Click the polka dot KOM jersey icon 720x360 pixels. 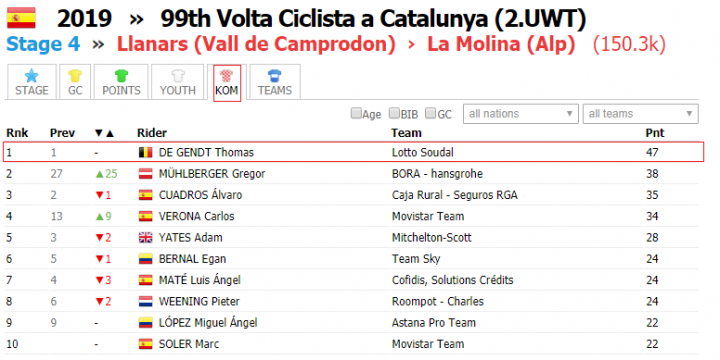coord(227,75)
